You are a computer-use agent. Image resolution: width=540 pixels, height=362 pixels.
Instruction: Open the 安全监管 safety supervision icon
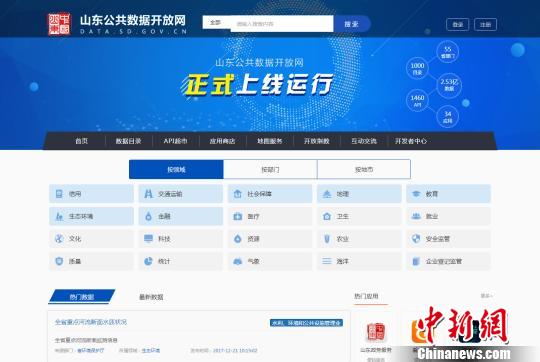[x=416, y=238]
